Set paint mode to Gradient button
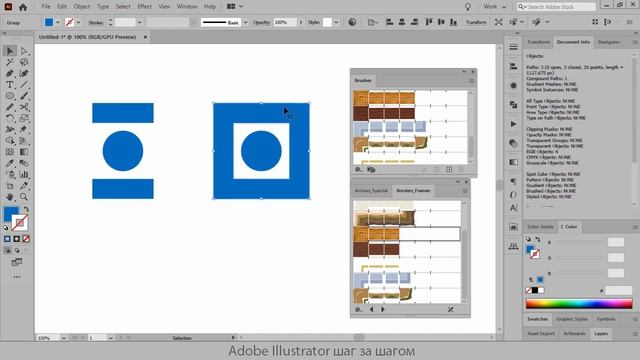Image resolution: width=640 pixels, height=360 pixels. (x=17, y=239)
